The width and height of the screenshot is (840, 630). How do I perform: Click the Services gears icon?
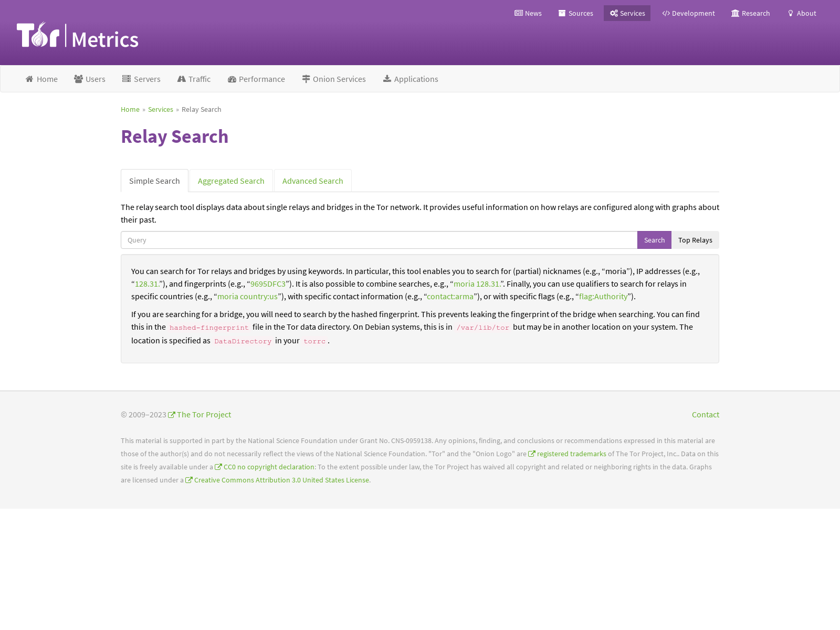(614, 13)
